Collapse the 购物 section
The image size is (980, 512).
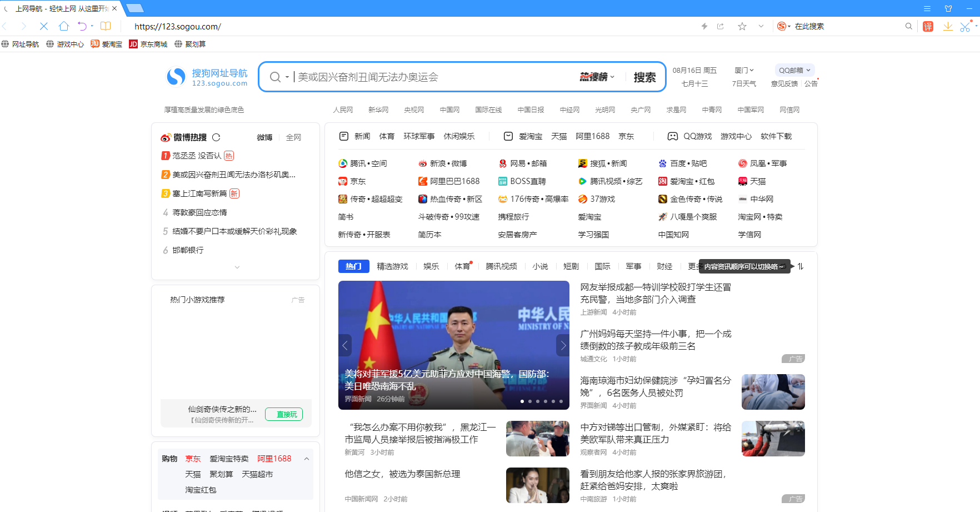pyautogui.click(x=307, y=459)
